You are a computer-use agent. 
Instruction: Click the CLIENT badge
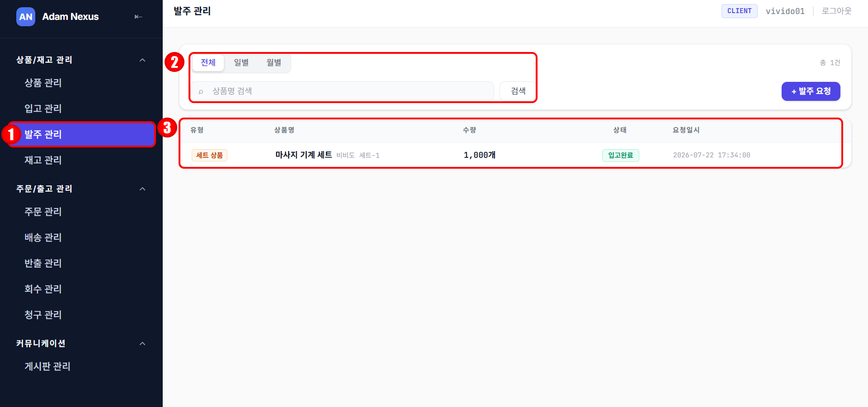[740, 11]
